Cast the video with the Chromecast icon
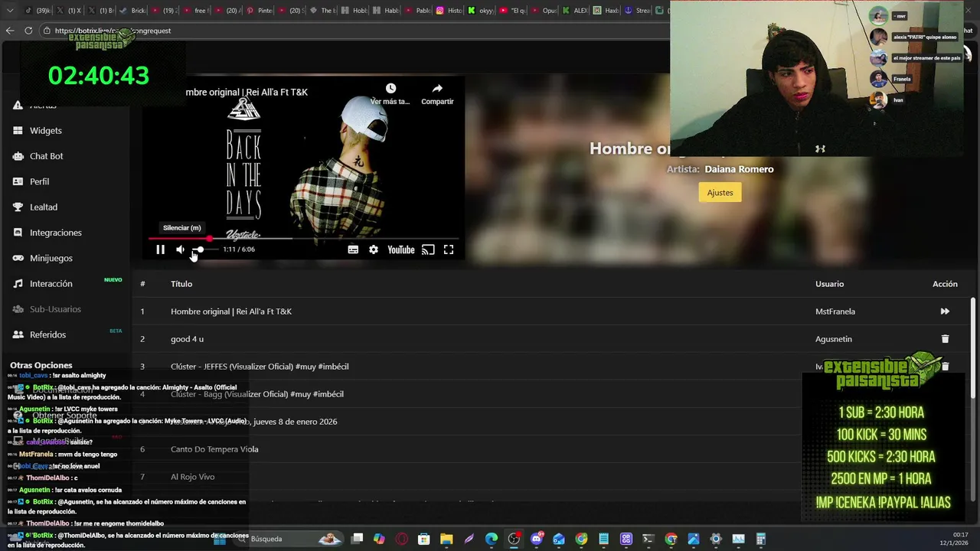 coord(428,249)
